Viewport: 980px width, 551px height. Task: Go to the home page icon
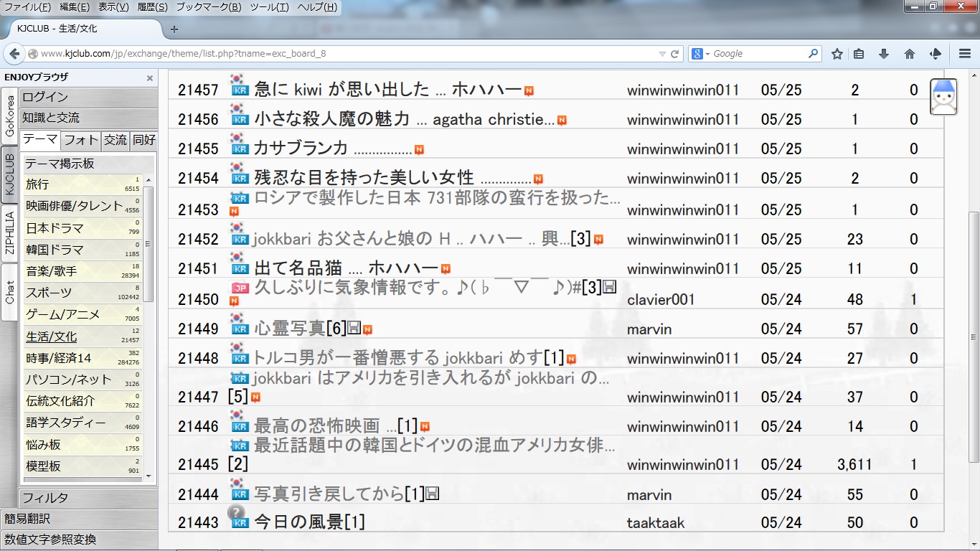click(x=910, y=54)
